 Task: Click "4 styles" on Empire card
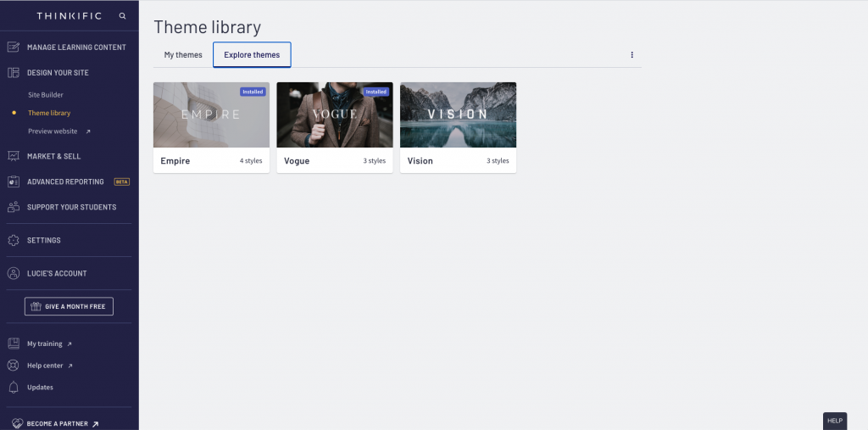click(251, 160)
